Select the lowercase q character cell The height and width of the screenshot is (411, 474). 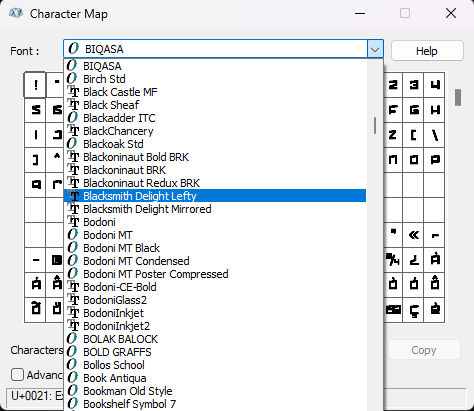pos(35,185)
